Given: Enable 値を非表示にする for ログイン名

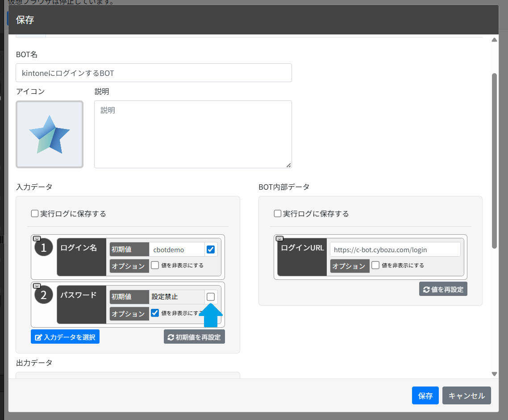Looking at the screenshot, I should point(155,265).
